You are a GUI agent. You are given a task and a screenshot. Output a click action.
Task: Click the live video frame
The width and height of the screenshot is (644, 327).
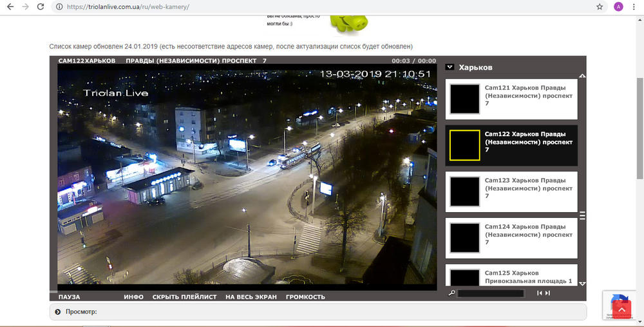(247, 177)
